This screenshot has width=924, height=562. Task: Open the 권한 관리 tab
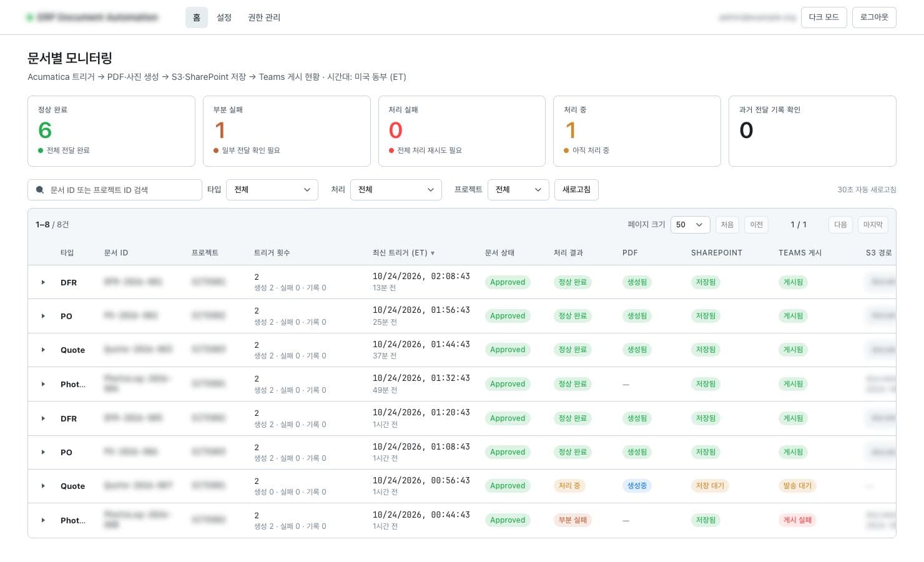pos(264,17)
